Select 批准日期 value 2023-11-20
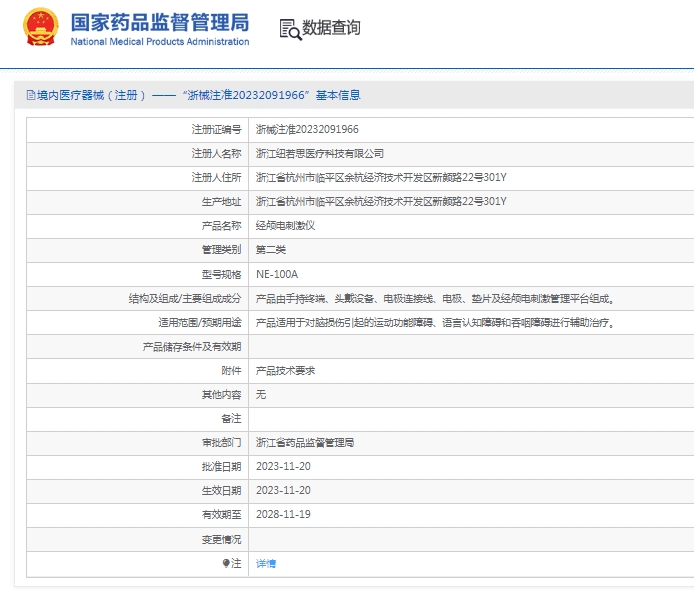The height and width of the screenshot is (590, 694). (x=283, y=467)
